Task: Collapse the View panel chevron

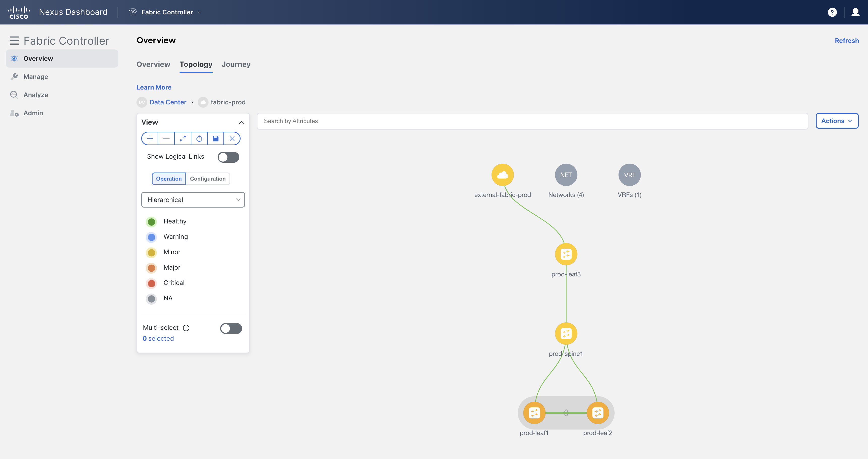Action: 242,122
